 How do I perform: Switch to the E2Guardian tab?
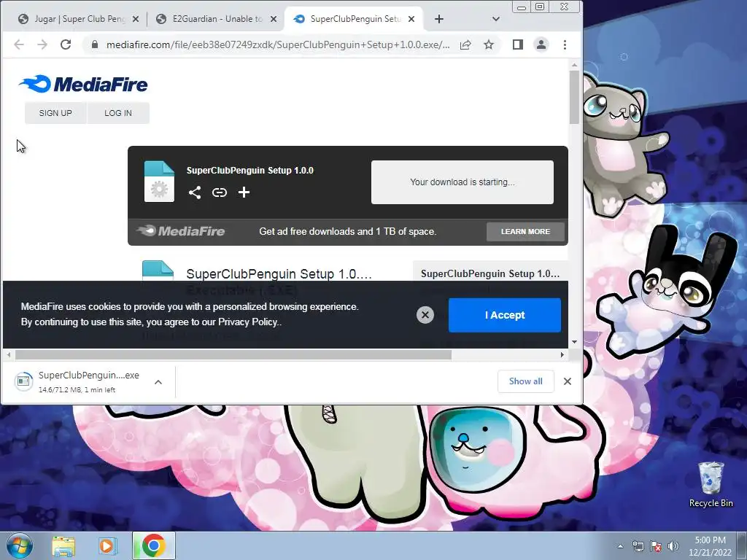(x=216, y=19)
